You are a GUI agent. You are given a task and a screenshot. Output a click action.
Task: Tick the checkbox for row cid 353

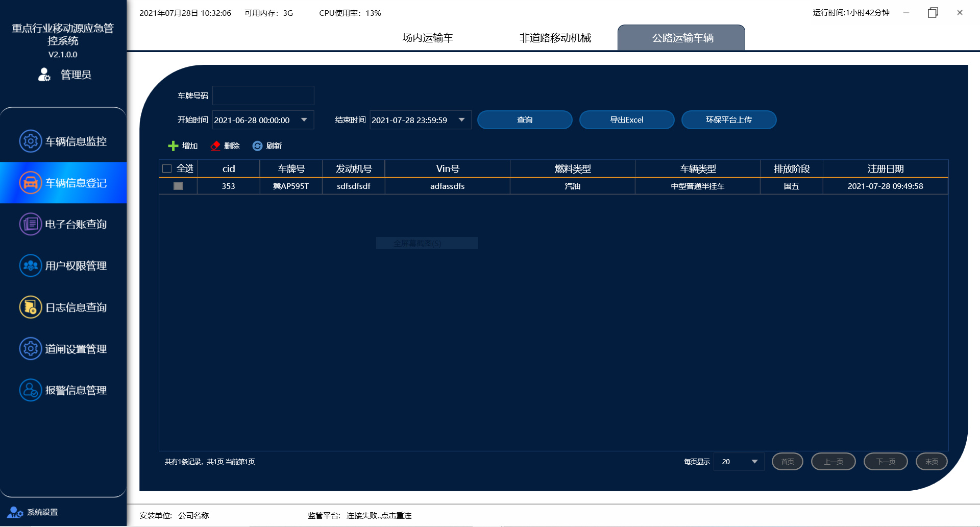coord(178,186)
